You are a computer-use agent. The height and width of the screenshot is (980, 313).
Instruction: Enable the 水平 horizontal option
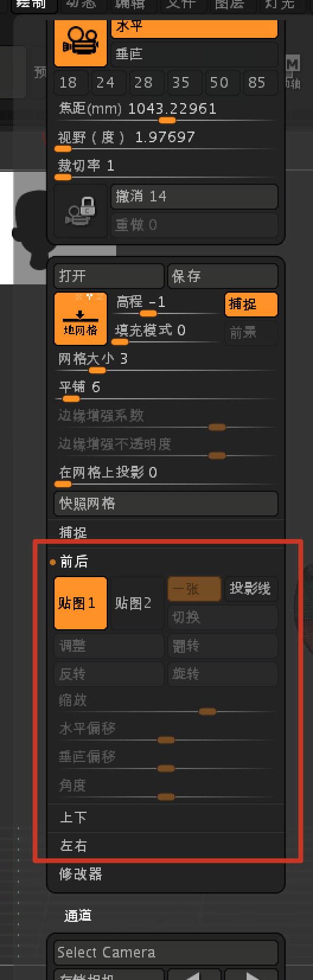194,28
